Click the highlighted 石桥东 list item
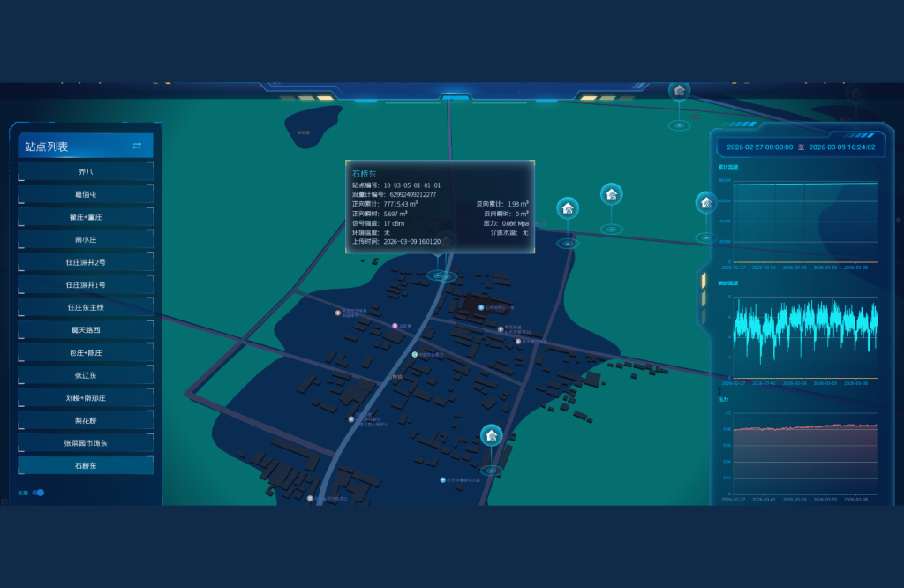 coord(86,465)
